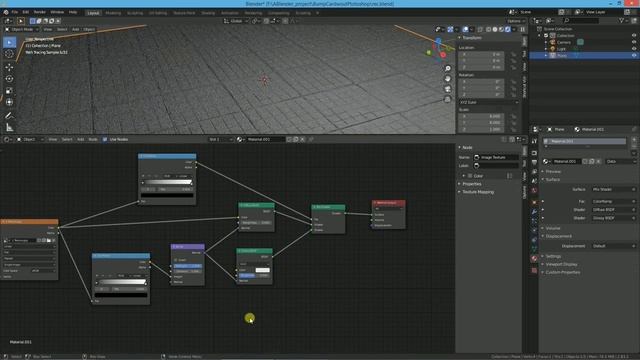This screenshot has height=360, width=640.
Task: Hide the Plane in outliner with eye icon
Action: coord(634,55)
